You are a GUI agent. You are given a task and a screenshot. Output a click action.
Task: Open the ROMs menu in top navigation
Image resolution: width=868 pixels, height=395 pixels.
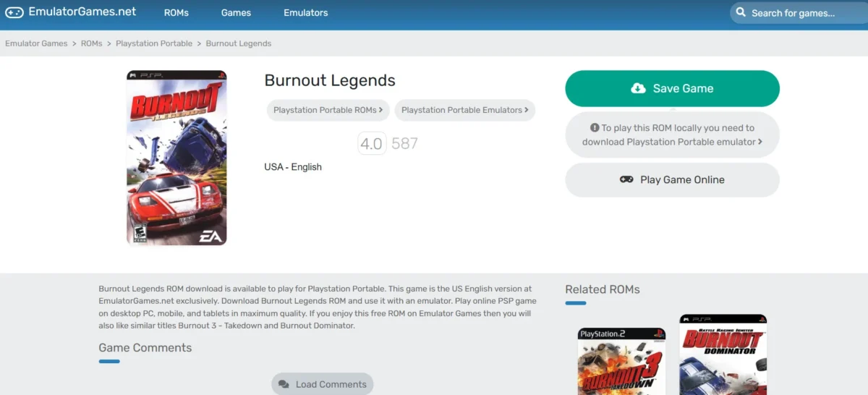tap(176, 13)
